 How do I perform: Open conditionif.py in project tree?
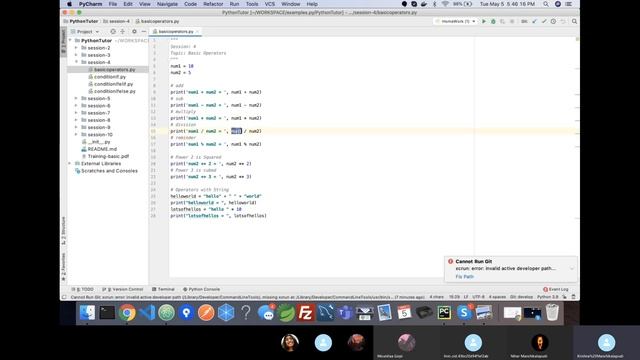[110, 77]
